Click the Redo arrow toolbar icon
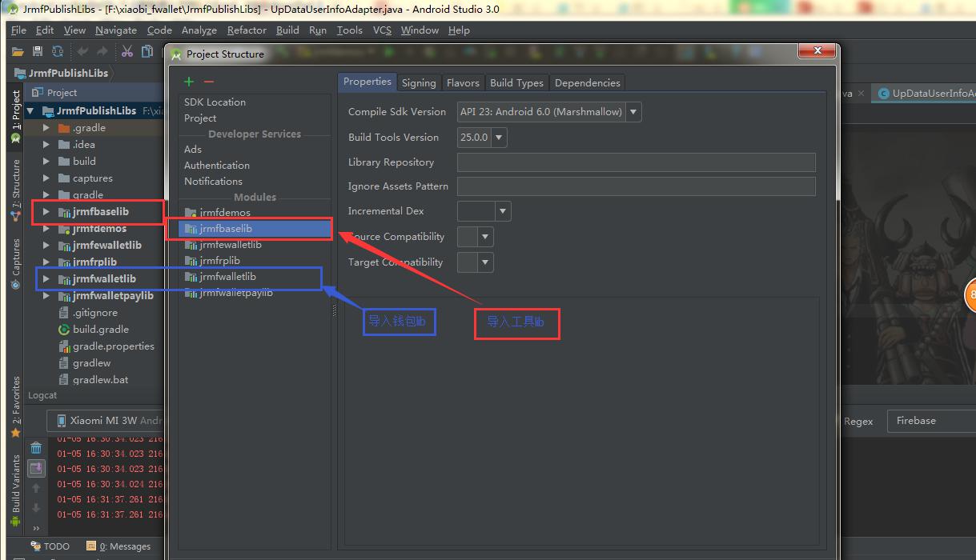The height and width of the screenshot is (560, 976). (x=102, y=51)
